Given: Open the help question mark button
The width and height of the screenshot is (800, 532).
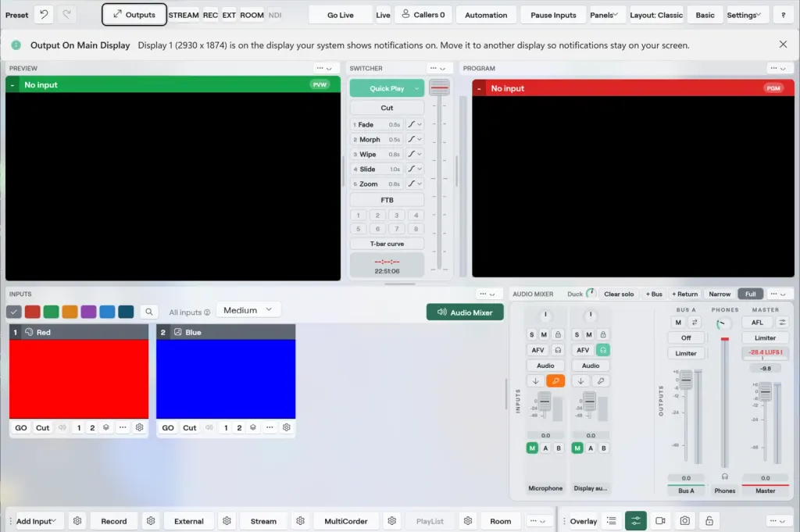Looking at the screenshot, I should coord(783,15).
